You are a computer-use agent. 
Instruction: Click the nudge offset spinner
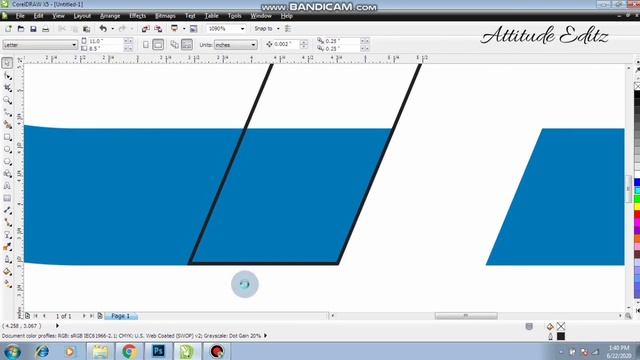tap(304, 44)
